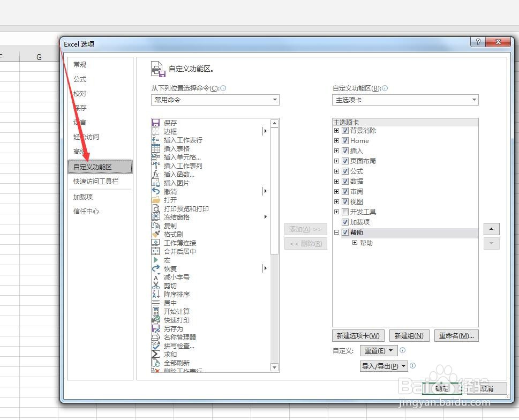519x420 pixels.
Task: Pick the Undo (撤消) arrow icon
Action: click(x=155, y=191)
